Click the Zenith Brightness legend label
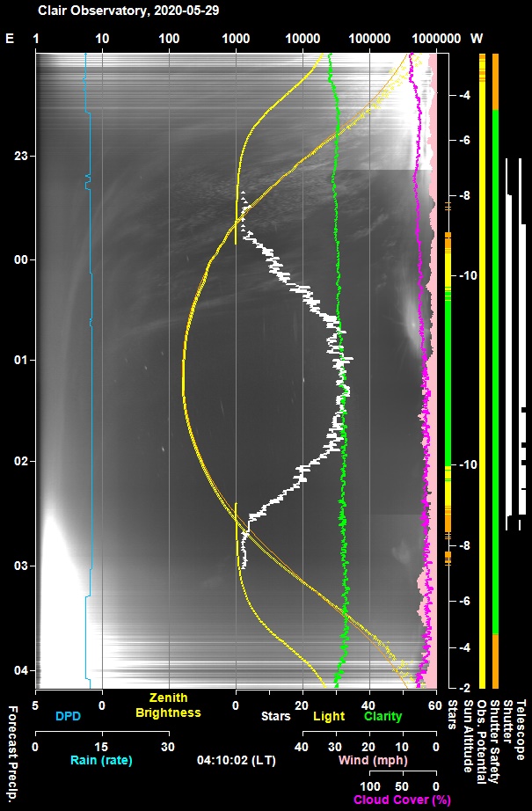This screenshot has height=811, width=532. tap(168, 705)
